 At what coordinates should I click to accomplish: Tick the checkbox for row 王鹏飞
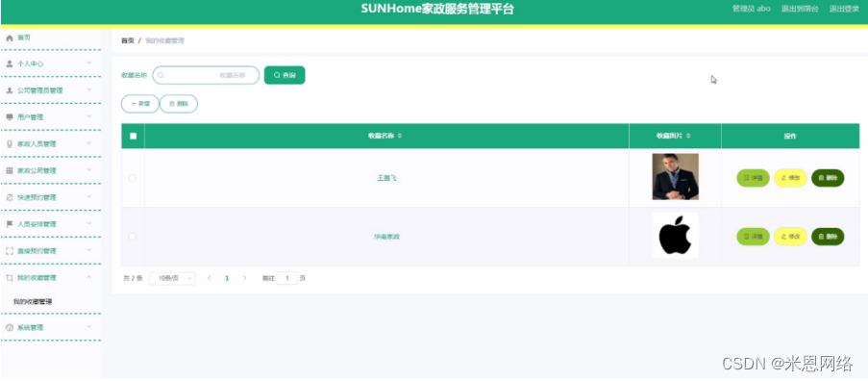coord(133,178)
